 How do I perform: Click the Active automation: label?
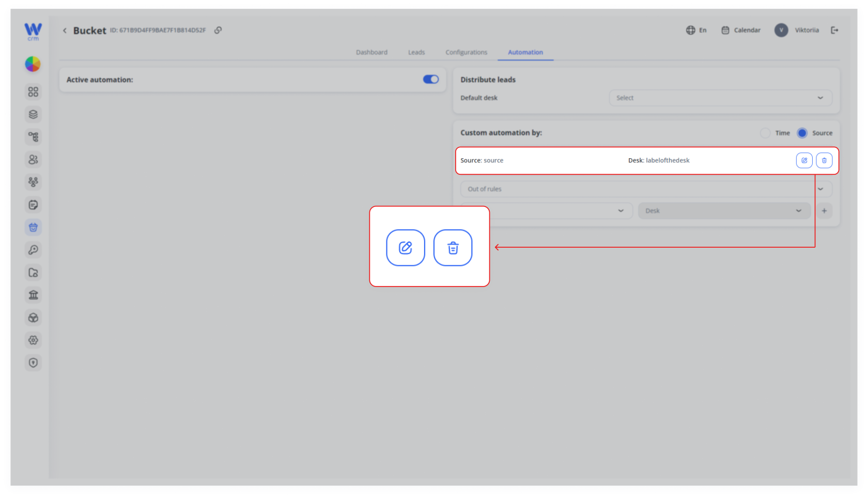click(100, 80)
